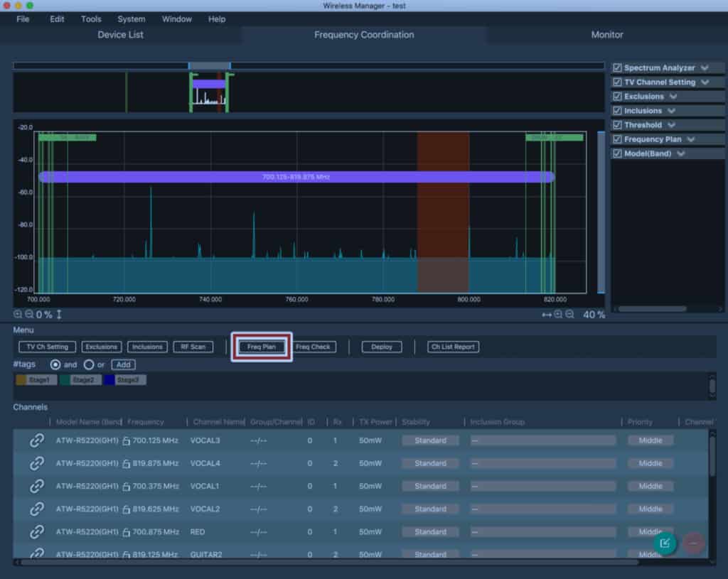Click the teal edit floating button
This screenshot has height=579, width=728.
pyautogui.click(x=665, y=543)
